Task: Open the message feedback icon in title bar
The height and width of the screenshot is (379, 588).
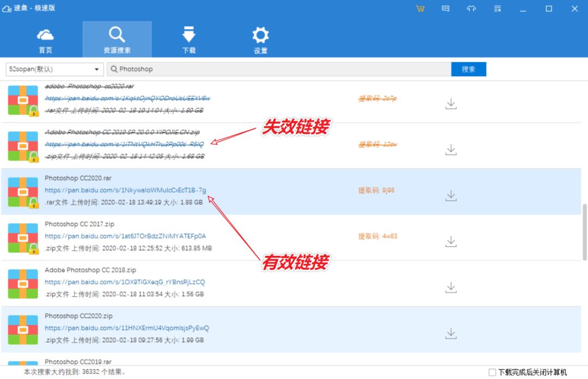Action: point(445,9)
